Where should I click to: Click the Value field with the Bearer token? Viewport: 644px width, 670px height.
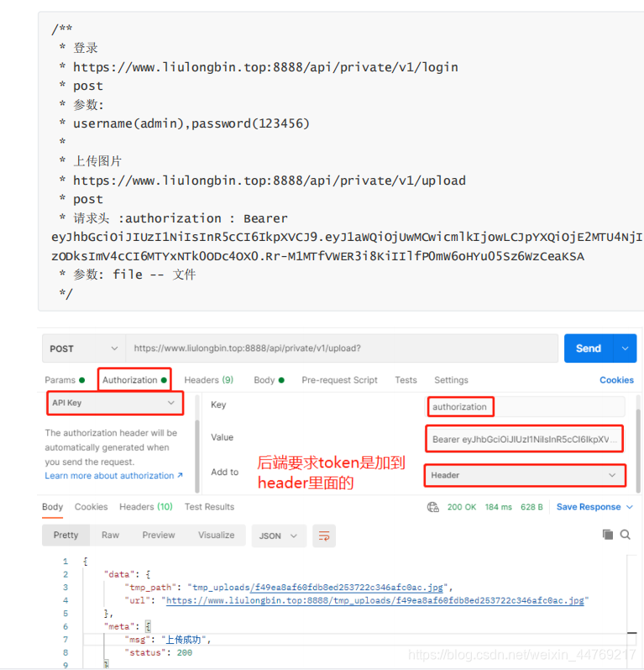pyautogui.click(x=524, y=439)
